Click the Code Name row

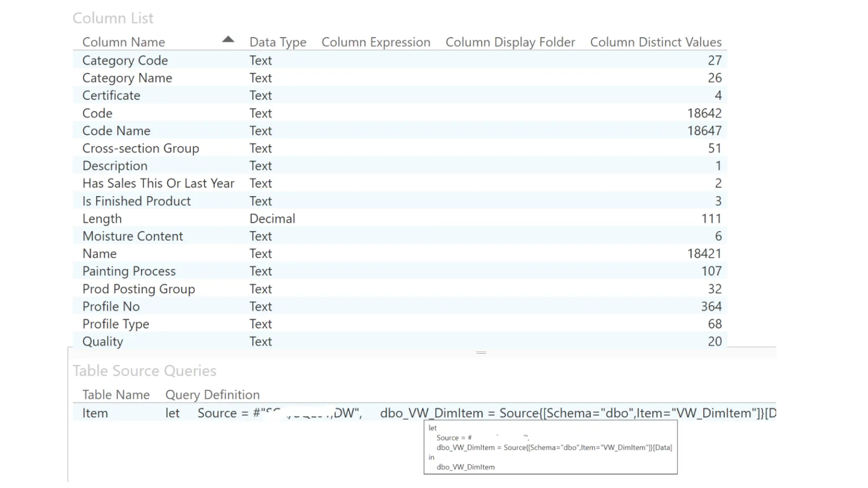coord(116,131)
